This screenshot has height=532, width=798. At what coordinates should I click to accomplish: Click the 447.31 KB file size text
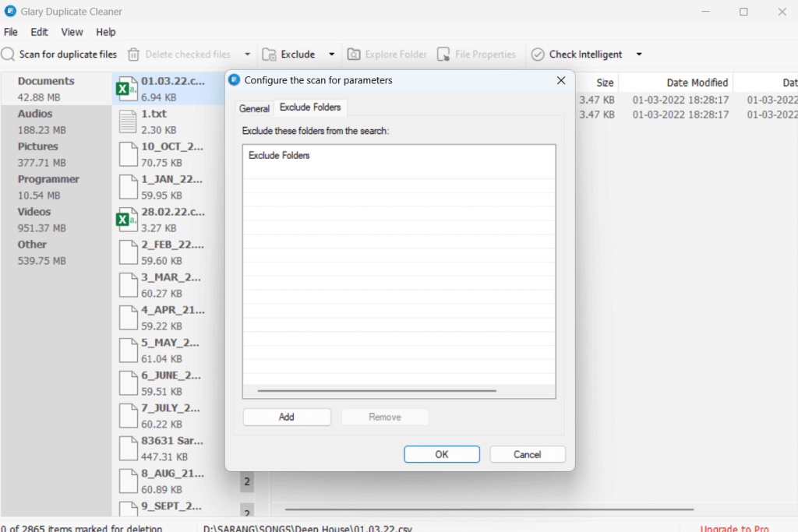click(164, 456)
